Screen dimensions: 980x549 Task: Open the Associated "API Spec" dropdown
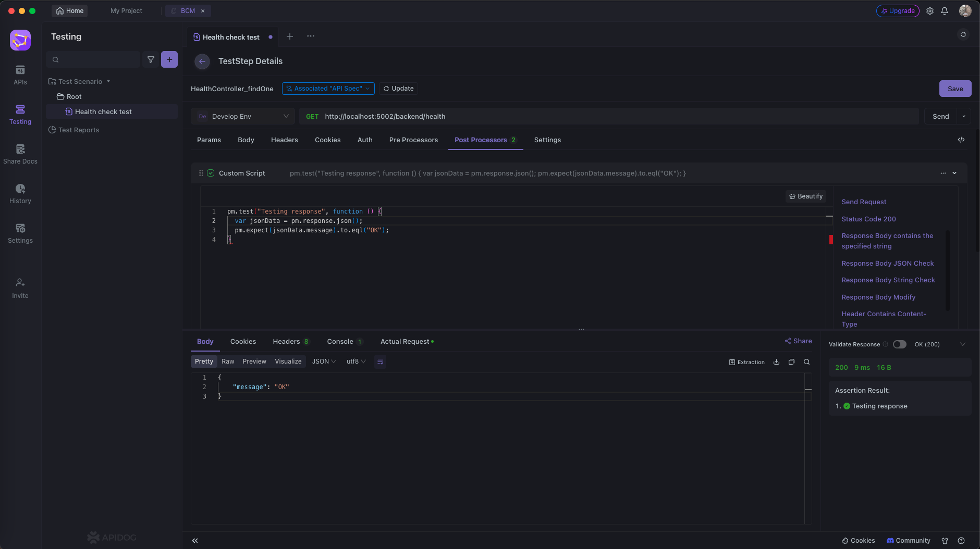328,89
